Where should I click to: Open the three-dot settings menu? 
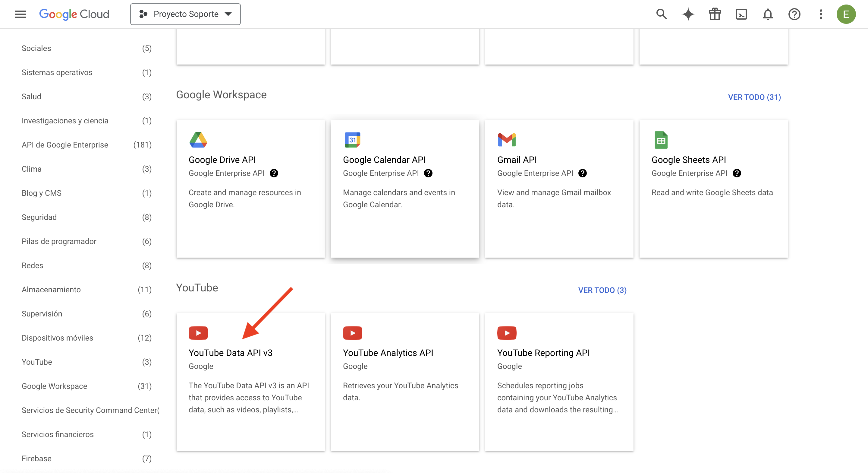click(x=821, y=14)
